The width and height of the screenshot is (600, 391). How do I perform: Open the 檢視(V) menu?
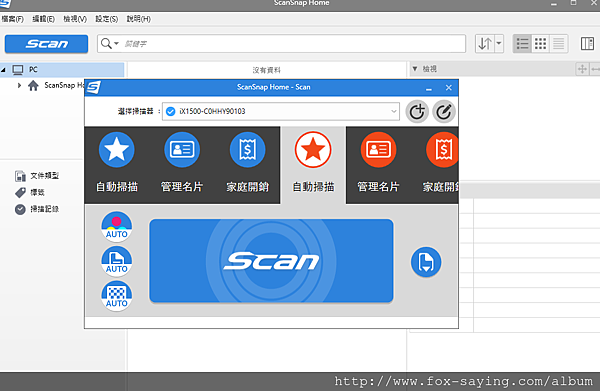[x=75, y=19]
